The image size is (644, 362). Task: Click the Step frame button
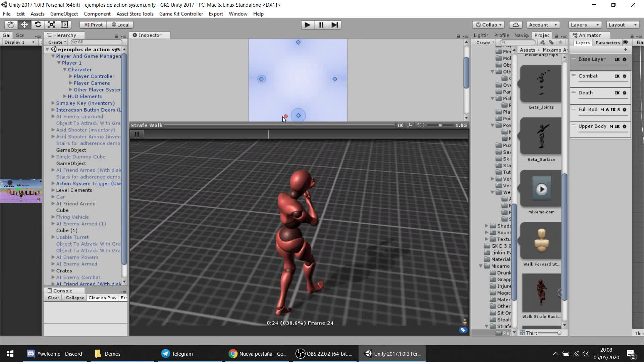[334, 25]
